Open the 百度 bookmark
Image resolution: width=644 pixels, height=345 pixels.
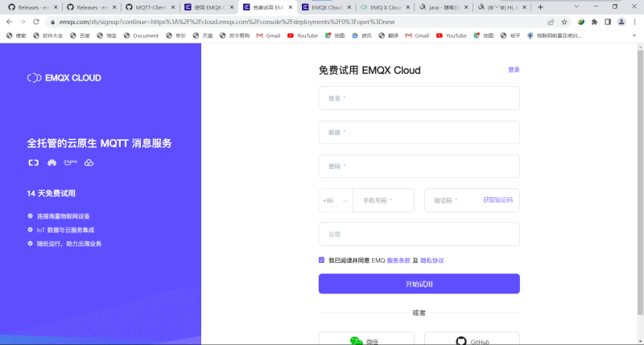point(80,35)
